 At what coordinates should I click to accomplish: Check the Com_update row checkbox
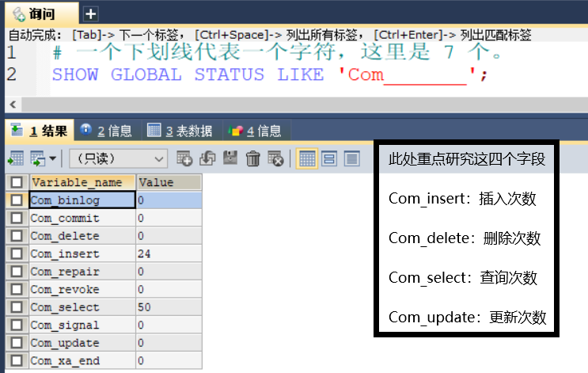pyautogui.click(x=17, y=343)
